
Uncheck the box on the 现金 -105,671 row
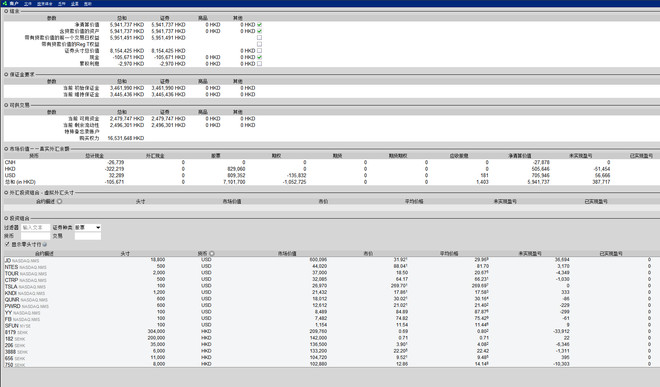259,57
